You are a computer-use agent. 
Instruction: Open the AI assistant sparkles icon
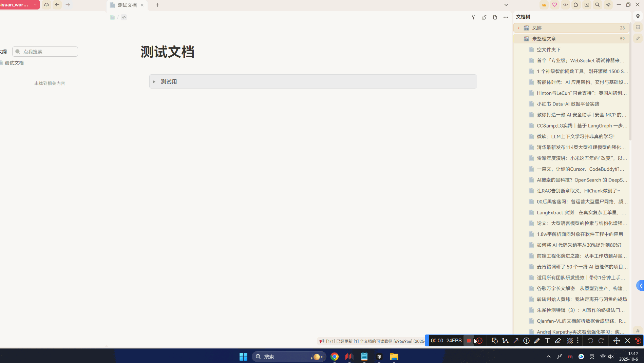click(x=473, y=17)
